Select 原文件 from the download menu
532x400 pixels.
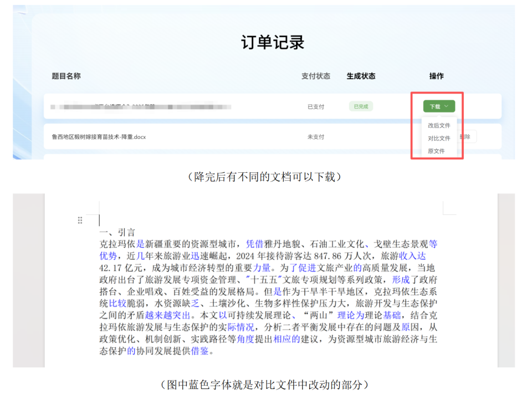[437, 150]
